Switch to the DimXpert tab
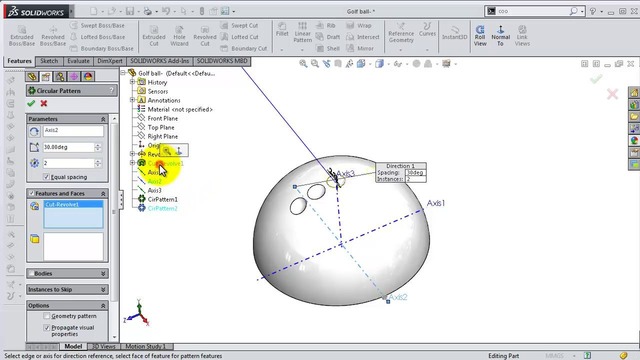640x360 pixels. pyautogui.click(x=110, y=61)
